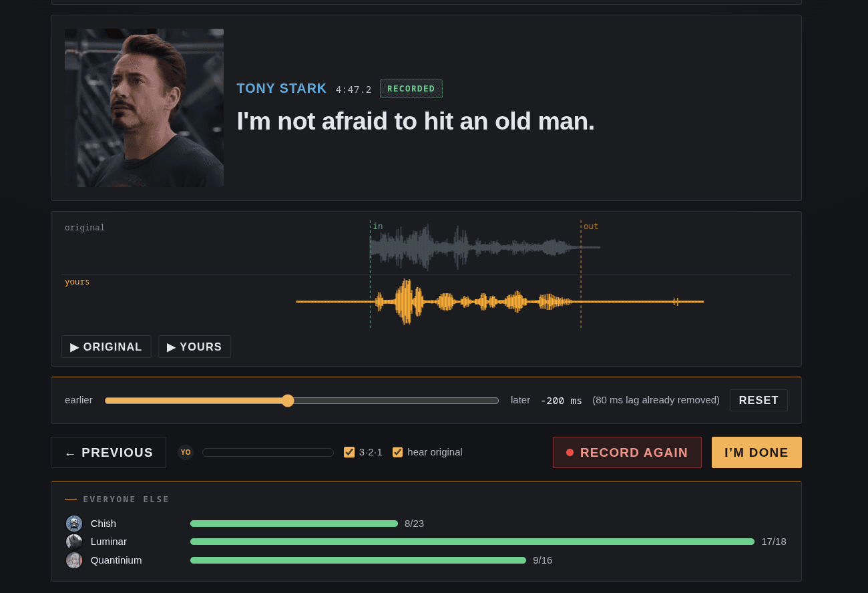Click Quantinium's 9/16 count
Viewport: 868px width, 593px height.
542,560
